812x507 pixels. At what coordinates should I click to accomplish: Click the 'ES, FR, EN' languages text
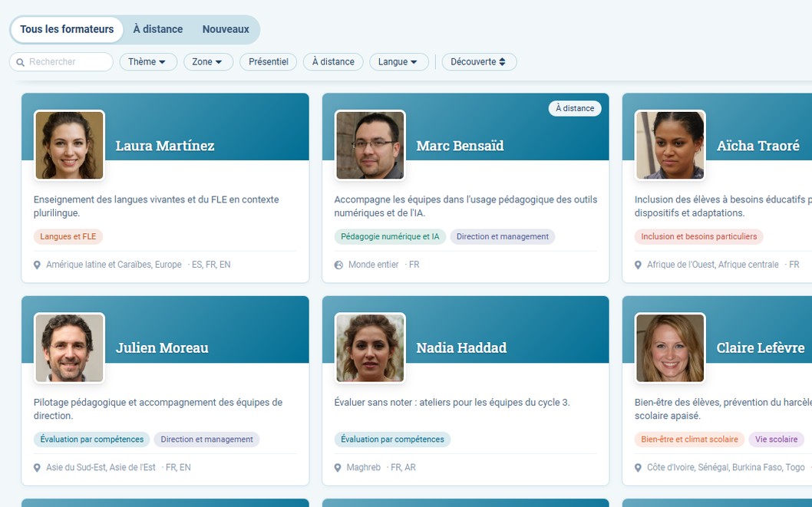(211, 265)
